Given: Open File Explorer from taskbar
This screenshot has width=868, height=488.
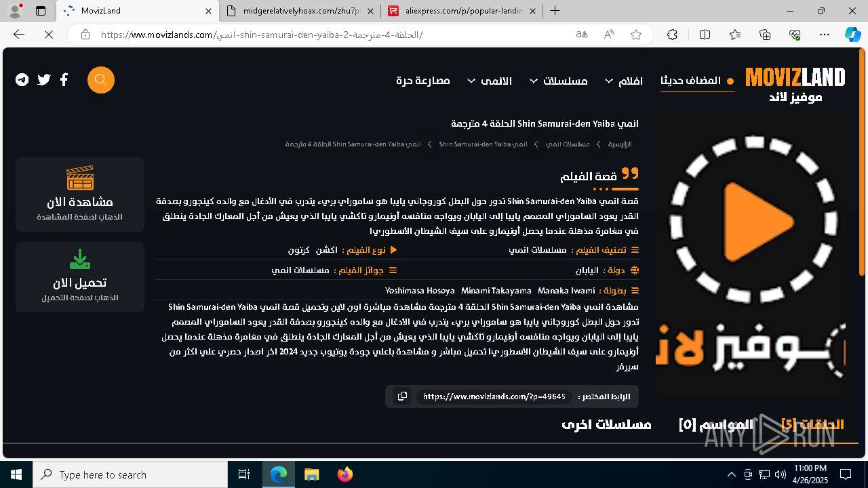Looking at the screenshot, I should [311, 474].
